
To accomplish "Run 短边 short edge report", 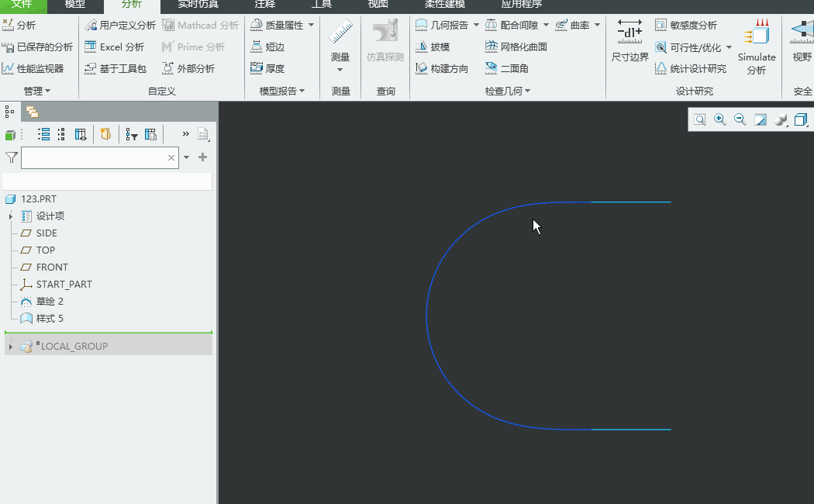I will pyautogui.click(x=268, y=47).
